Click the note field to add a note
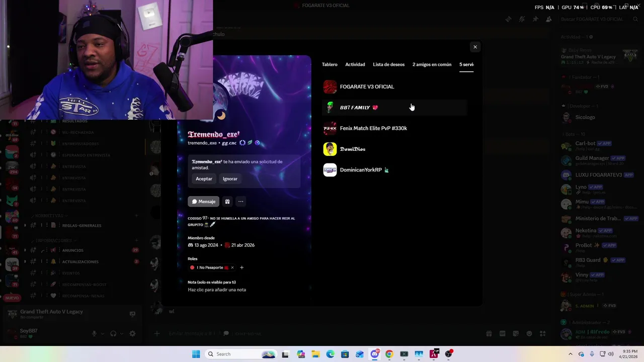This screenshot has width=644, height=362. (217, 290)
